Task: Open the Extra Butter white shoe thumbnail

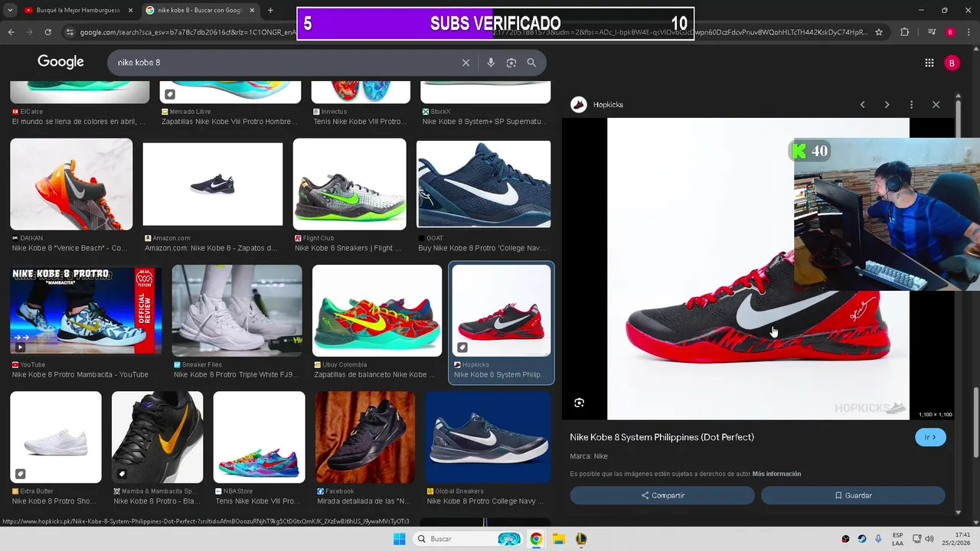Action: (x=56, y=437)
